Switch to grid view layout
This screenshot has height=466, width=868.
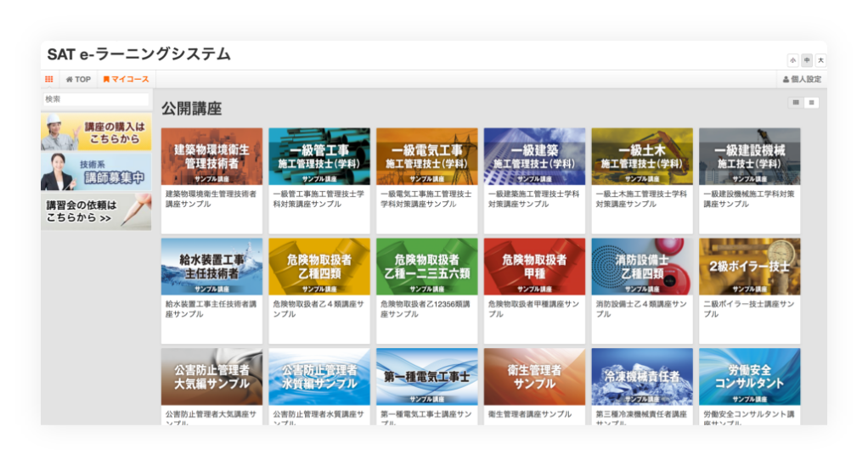[796, 103]
